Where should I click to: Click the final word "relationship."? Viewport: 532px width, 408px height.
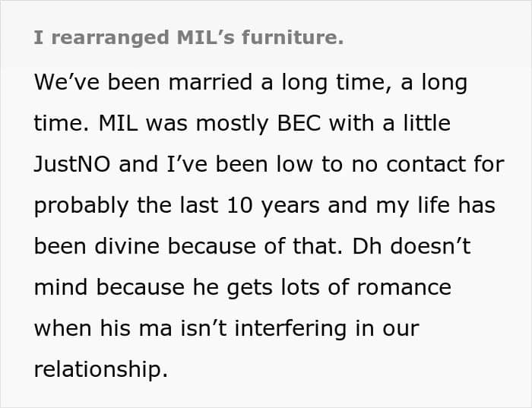100,370
